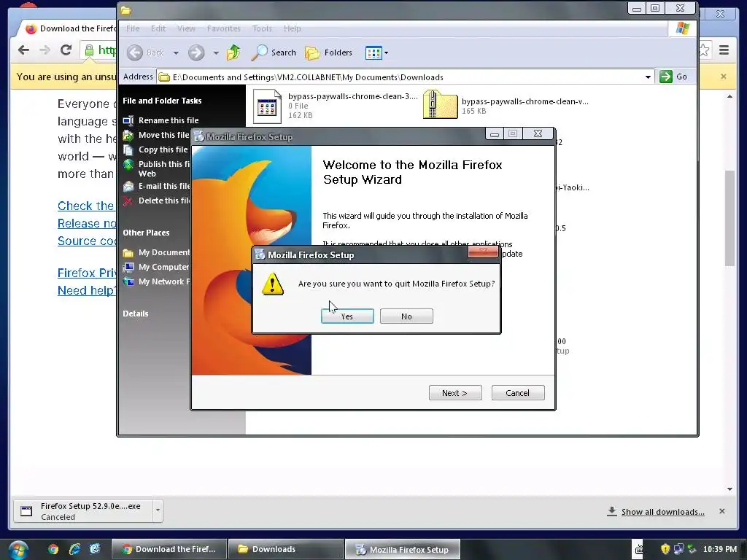Open Help menu in Explorer window
This screenshot has height=560, width=747.
coord(292,28)
